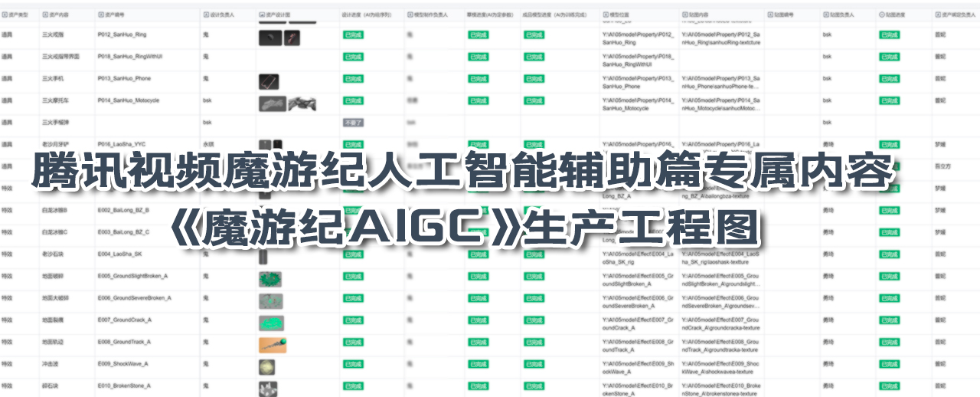Viewport: 980px width, 397px height.
Task: Open 成品模型进度 已完成 tag in P018_SanHuo_RingWithUI row
Action: (x=534, y=57)
